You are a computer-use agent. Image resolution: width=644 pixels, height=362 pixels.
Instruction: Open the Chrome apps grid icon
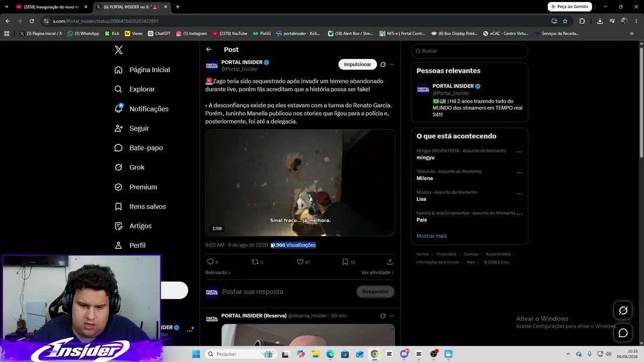pos(7,34)
